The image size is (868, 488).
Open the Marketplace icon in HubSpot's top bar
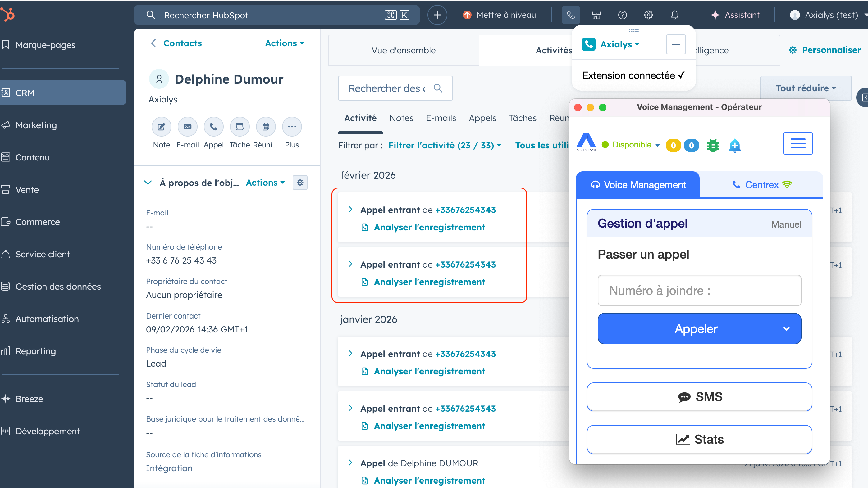pos(596,15)
